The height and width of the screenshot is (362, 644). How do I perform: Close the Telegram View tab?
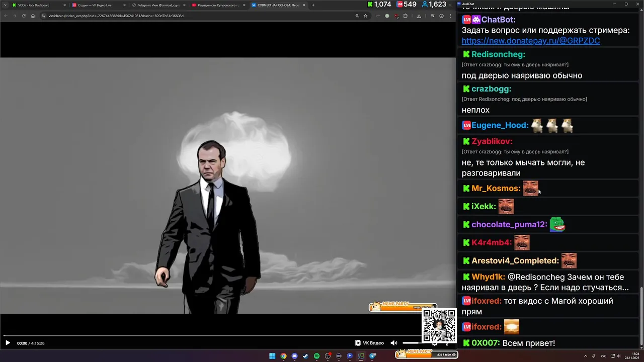pos(184,5)
